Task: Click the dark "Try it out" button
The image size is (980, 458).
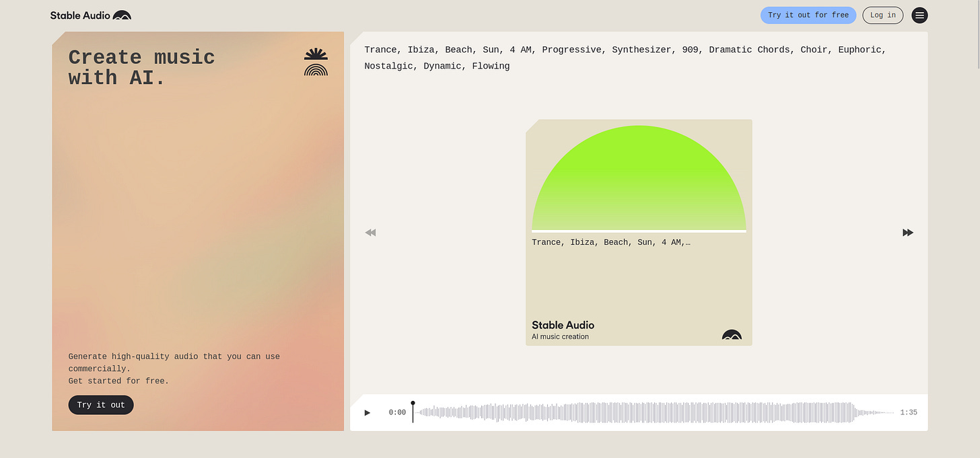Action: [x=101, y=405]
